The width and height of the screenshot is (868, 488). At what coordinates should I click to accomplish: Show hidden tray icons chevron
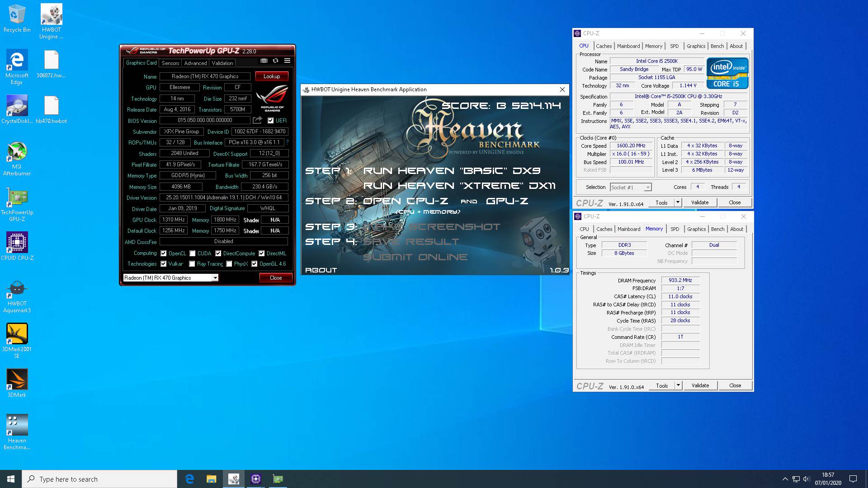pos(785,479)
